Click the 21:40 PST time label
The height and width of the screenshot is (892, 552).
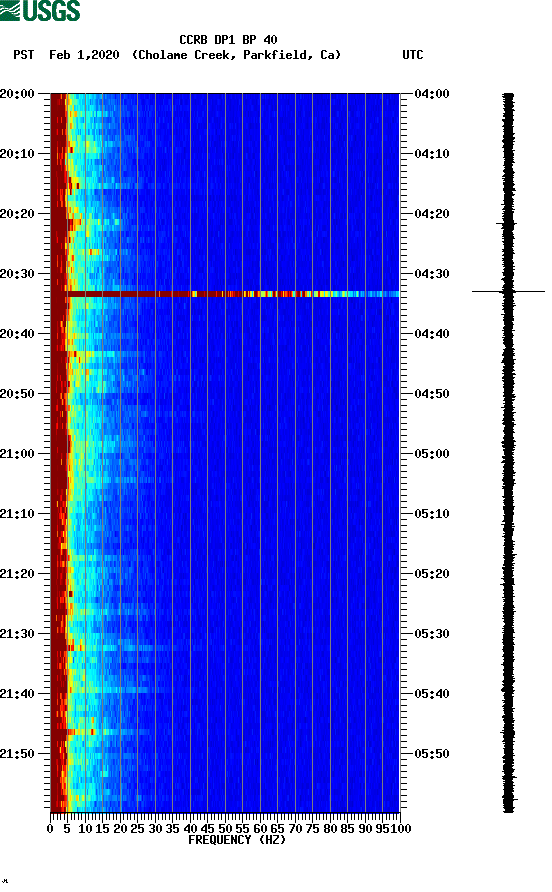17,694
